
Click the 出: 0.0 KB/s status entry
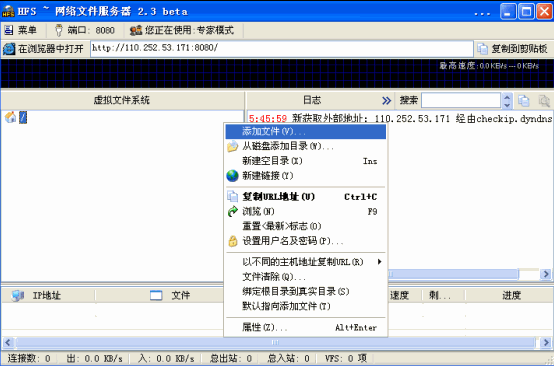[x=94, y=359]
